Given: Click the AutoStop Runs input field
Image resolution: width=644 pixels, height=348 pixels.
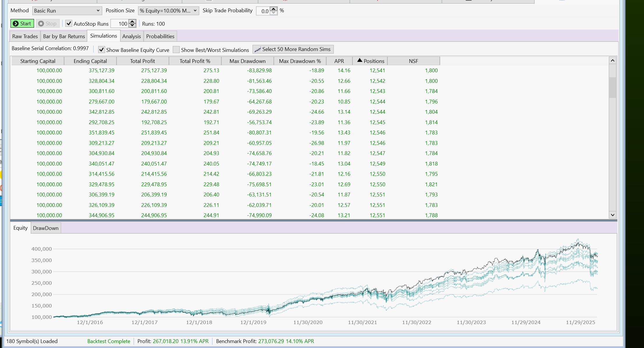Looking at the screenshot, I should (x=120, y=24).
